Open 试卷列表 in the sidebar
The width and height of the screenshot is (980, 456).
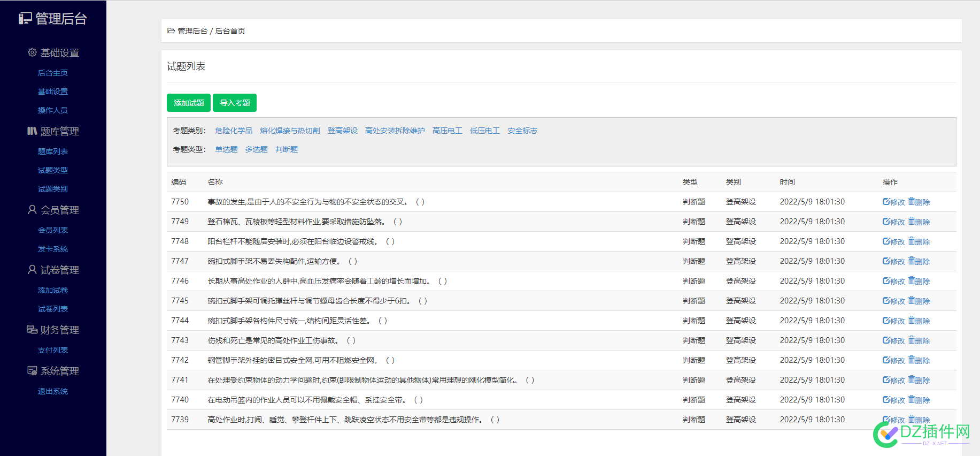point(53,309)
